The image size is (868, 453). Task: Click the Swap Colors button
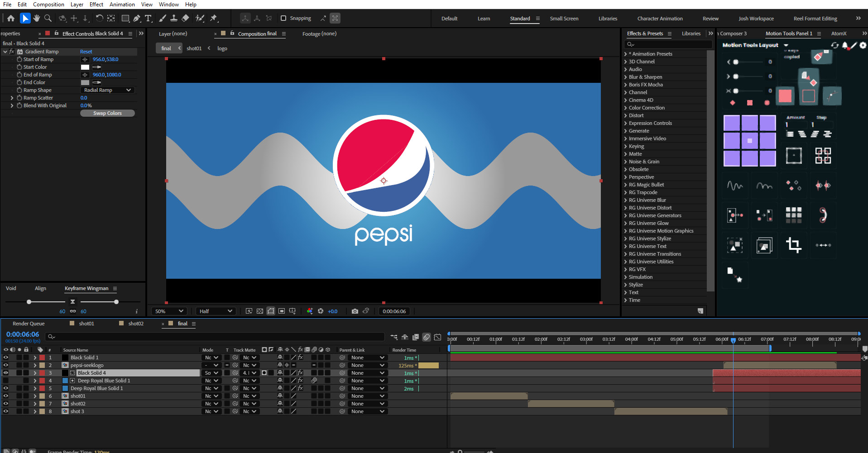pos(107,113)
